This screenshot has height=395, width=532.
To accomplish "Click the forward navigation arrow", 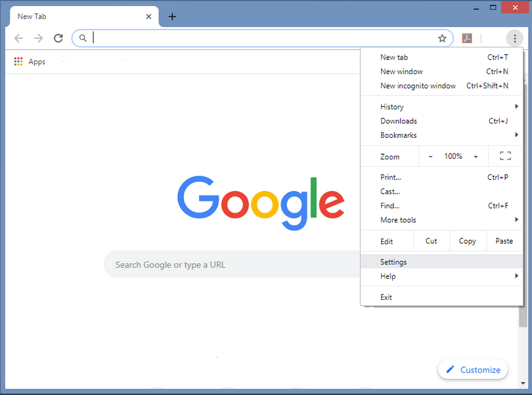I will point(38,38).
